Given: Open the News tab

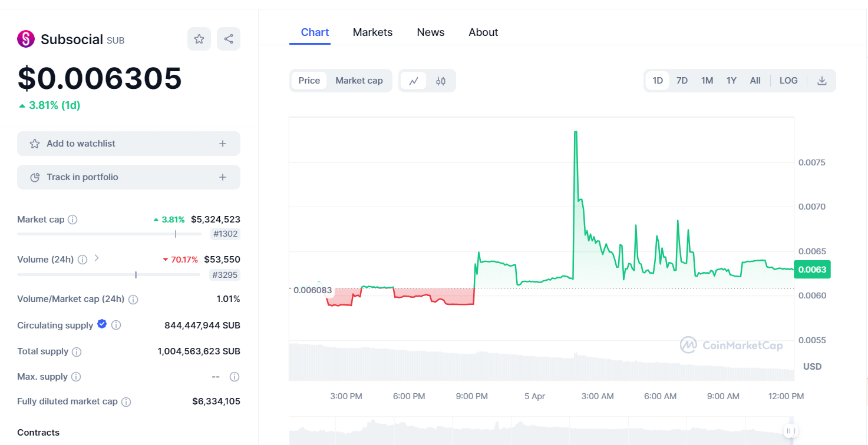Looking at the screenshot, I should click(x=430, y=32).
